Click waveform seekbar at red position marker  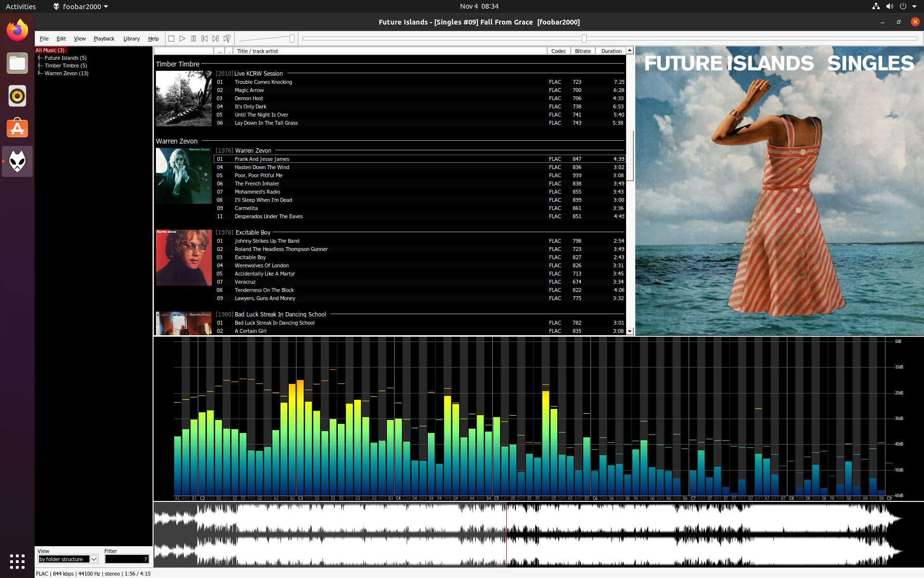pyautogui.click(x=506, y=535)
